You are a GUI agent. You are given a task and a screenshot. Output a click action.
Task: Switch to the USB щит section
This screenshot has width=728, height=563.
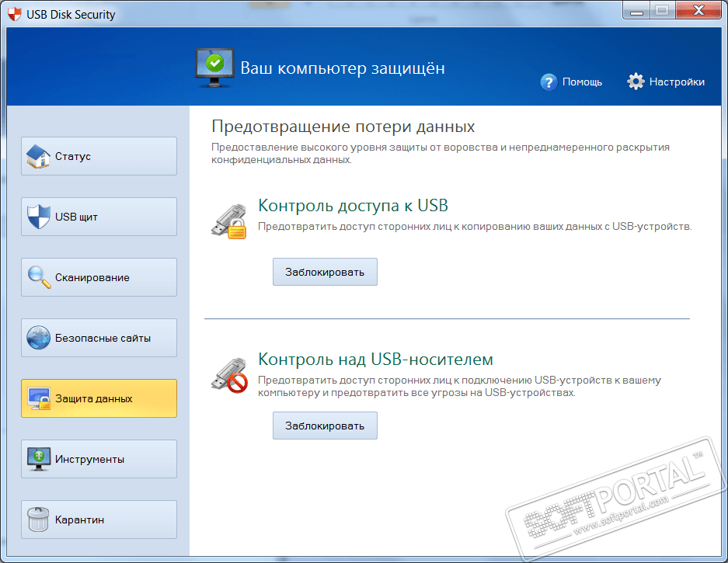point(99,217)
